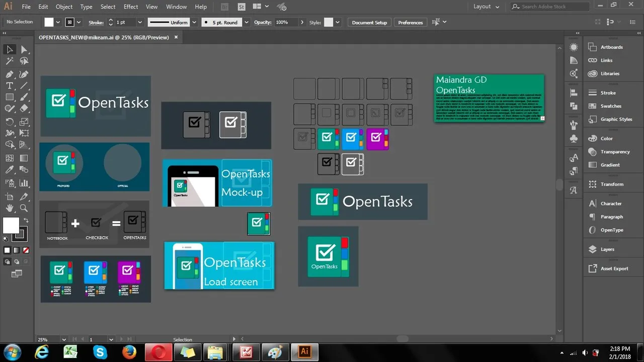Select the Type tool
The height and width of the screenshot is (362, 644).
(9, 85)
